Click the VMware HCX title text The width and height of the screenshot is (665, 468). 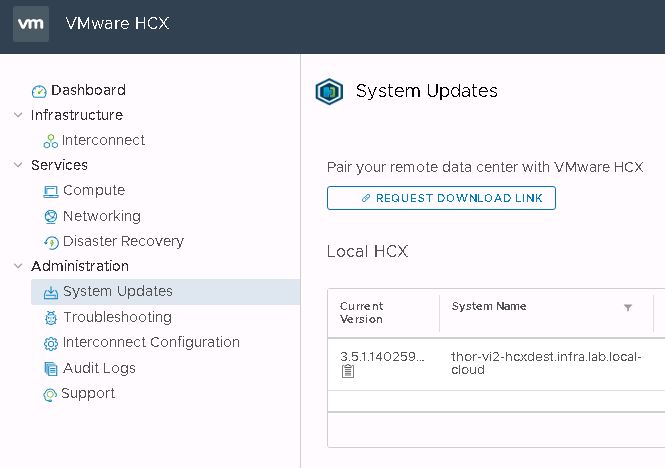[x=117, y=23]
